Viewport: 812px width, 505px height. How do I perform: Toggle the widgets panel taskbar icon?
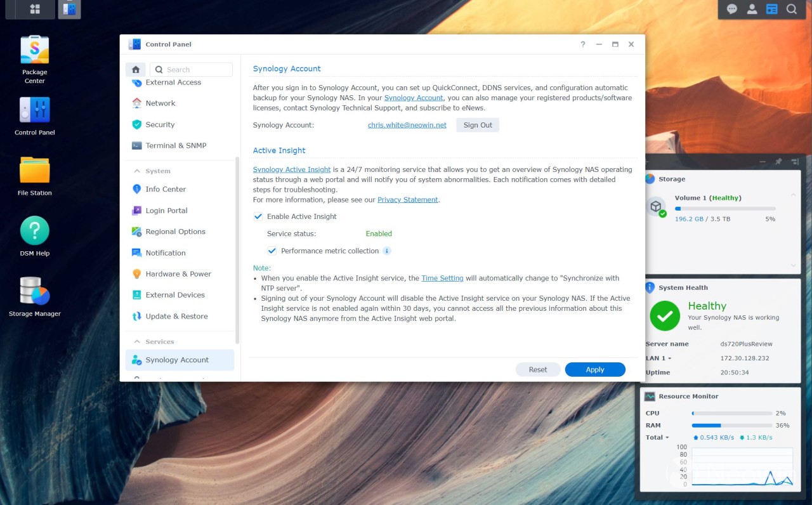click(x=771, y=10)
